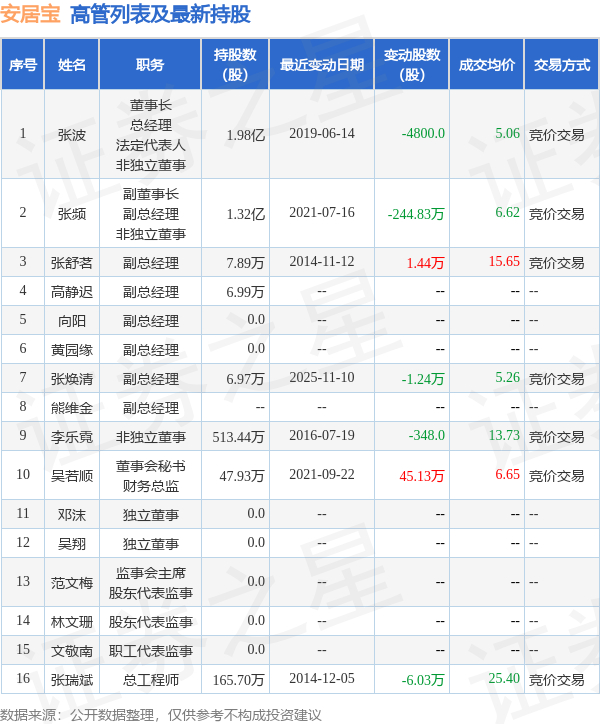Click the change value 45.13万
This screenshot has width=600, height=724.
[422, 476]
